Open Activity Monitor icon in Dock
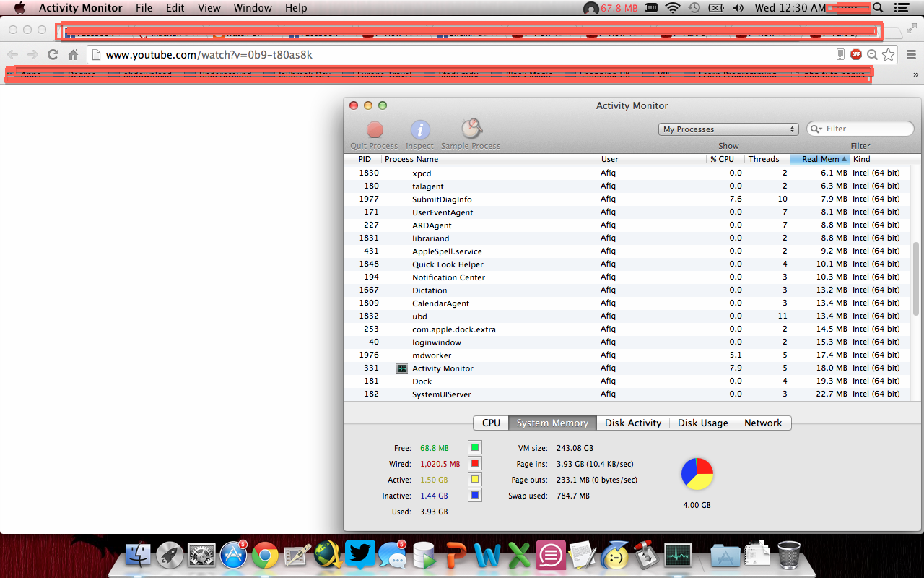The image size is (924, 578). tap(678, 555)
